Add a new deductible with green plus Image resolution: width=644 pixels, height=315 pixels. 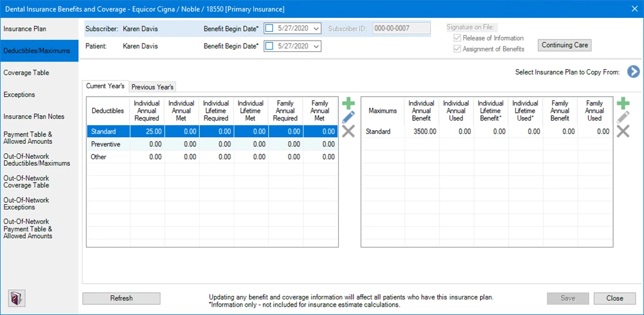coord(348,103)
